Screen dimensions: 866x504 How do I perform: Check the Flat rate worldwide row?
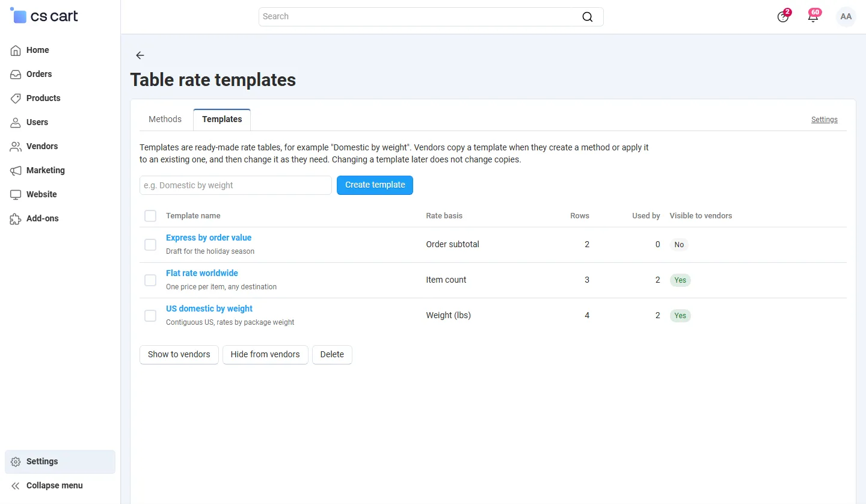(x=150, y=280)
